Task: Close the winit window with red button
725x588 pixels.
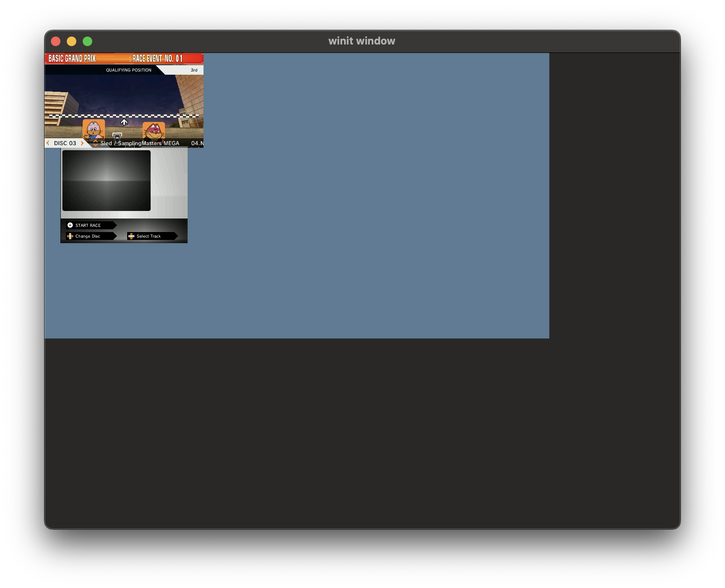Action: click(x=56, y=41)
